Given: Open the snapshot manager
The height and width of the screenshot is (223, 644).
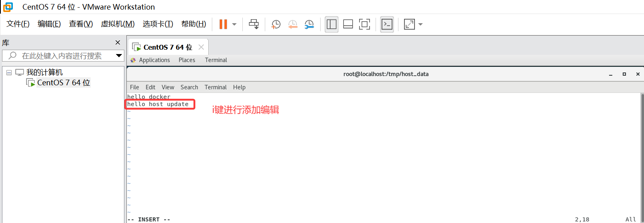Looking at the screenshot, I should [309, 24].
